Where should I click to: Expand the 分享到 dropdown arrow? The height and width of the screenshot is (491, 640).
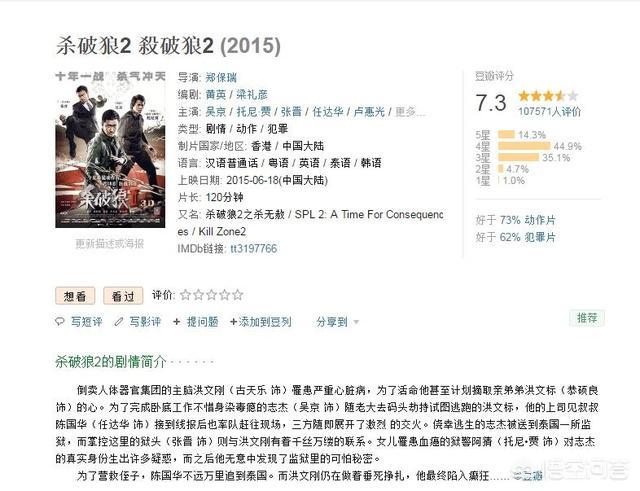pos(356,322)
